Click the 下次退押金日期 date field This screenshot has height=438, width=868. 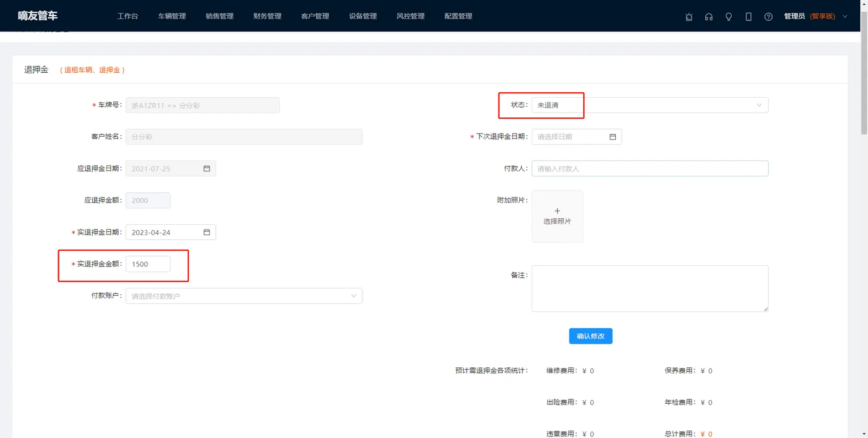click(x=577, y=137)
